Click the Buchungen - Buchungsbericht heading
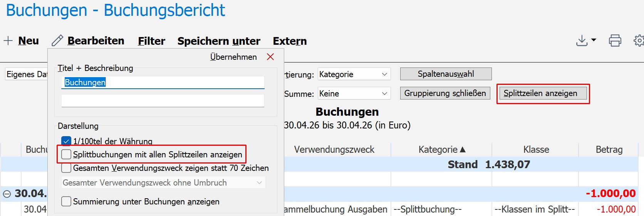This screenshot has height=216, width=644. point(116,10)
